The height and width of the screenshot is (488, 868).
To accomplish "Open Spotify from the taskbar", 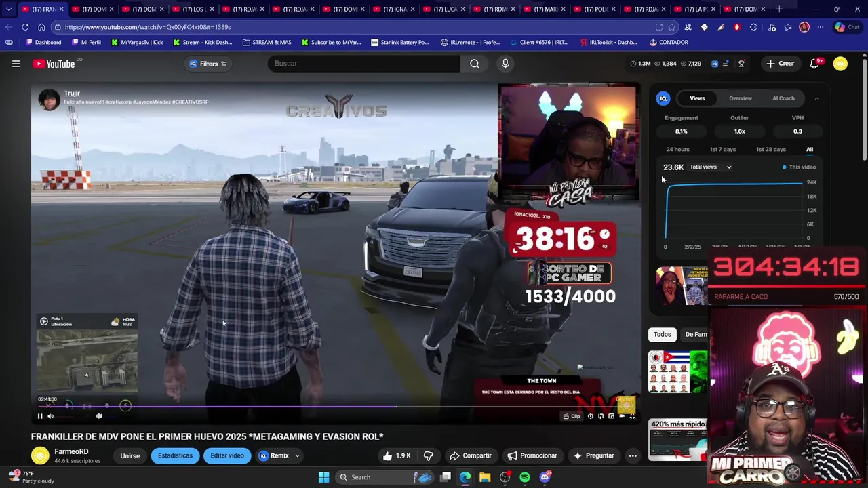I will [525, 477].
